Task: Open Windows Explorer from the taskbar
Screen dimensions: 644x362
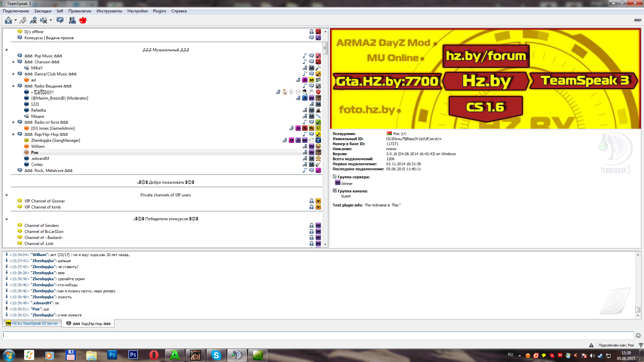Action: pos(91,355)
